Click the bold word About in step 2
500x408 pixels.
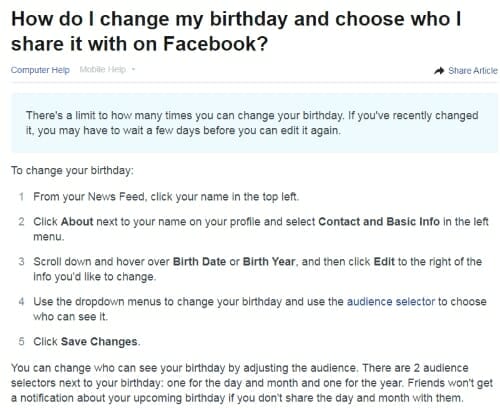coord(77,221)
